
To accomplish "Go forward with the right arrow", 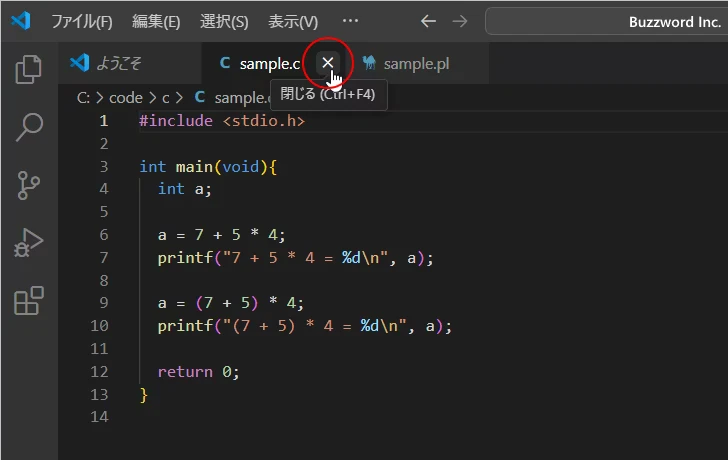I will coord(460,21).
